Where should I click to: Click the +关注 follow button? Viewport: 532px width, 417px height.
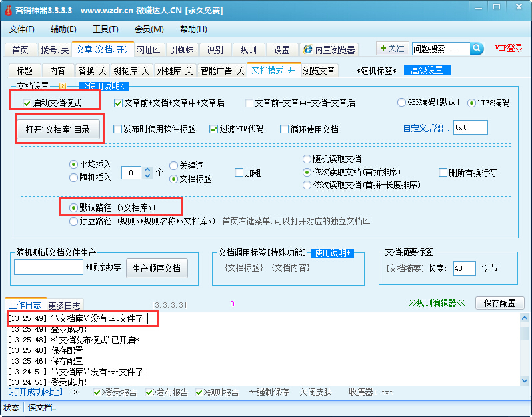(x=391, y=49)
